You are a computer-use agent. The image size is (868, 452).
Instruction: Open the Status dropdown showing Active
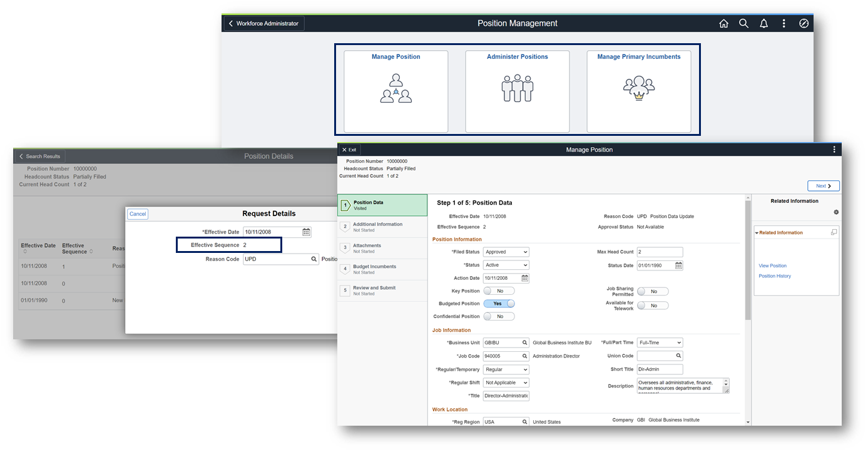(x=506, y=265)
